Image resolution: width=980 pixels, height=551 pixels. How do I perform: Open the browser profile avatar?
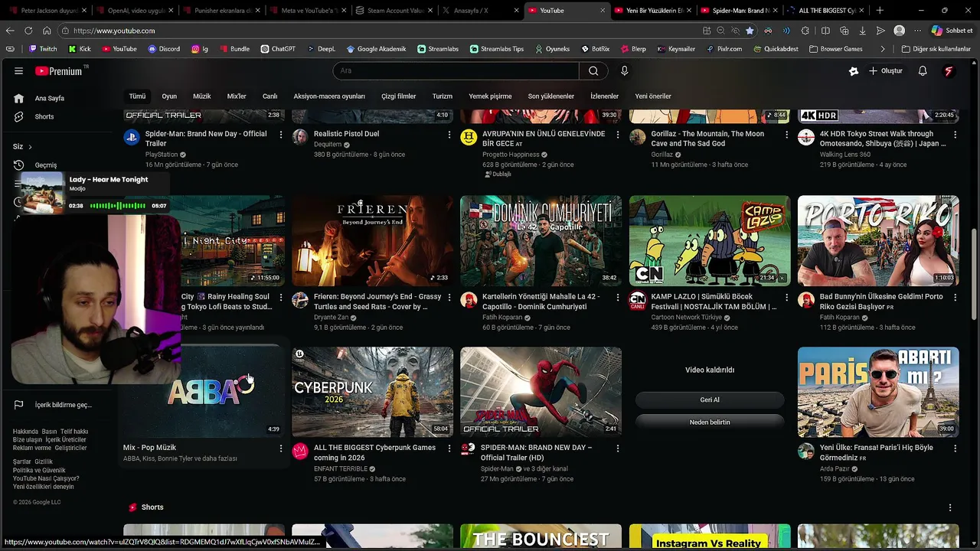coord(900,31)
